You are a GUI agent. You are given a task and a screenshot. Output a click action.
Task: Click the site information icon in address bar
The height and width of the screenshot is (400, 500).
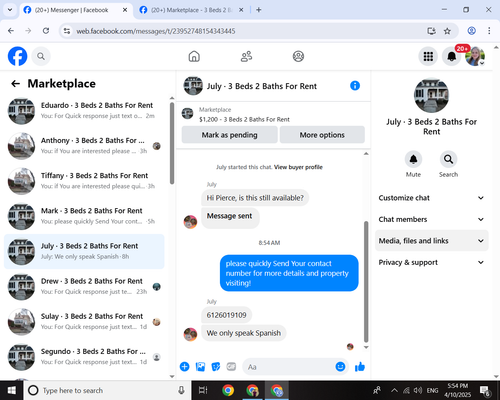tap(67, 31)
